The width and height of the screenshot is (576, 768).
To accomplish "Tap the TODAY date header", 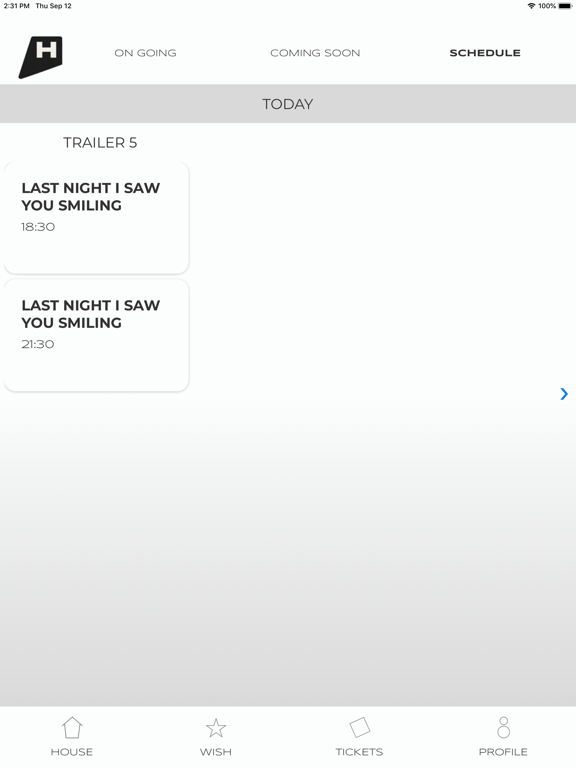I will (288, 104).
